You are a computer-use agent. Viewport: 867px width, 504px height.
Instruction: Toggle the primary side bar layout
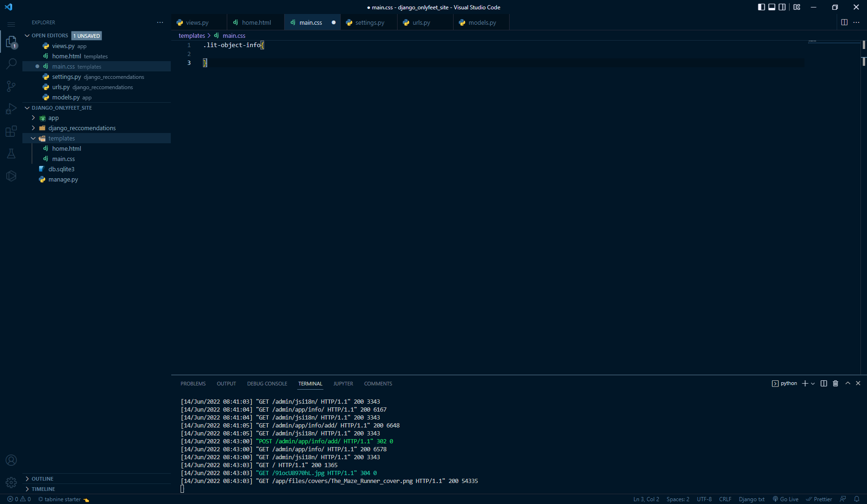pos(762,7)
